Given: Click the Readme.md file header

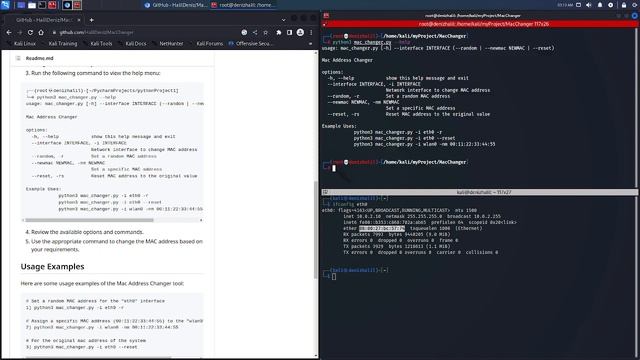Looking at the screenshot, I should (40, 58).
